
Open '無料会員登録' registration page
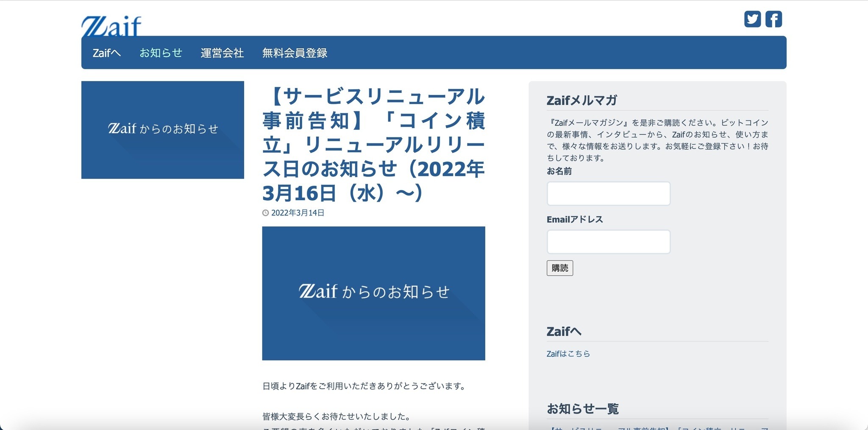(x=295, y=53)
